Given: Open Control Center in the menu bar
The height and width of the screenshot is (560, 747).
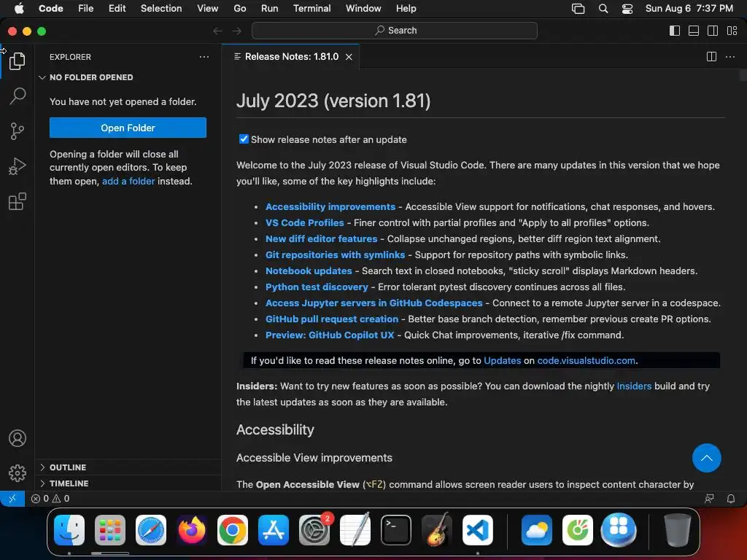Looking at the screenshot, I should coord(627,9).
